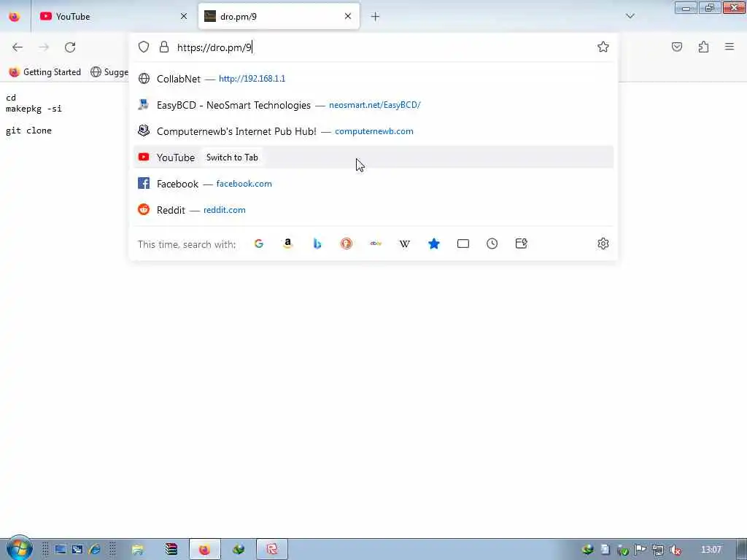Image resolution: width=747 pixels, height=560 pixels.
Task: Save page to Pocket
Action: [x=676, y=47]
